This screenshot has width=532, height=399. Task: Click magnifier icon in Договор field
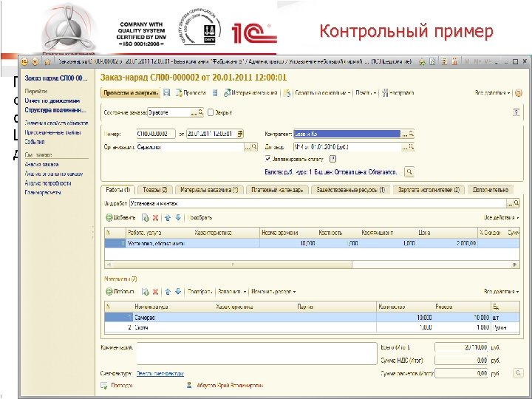click(412, 147)
